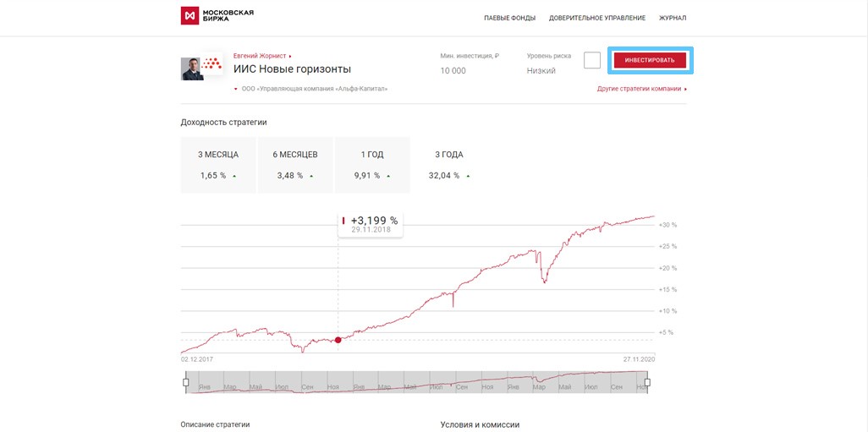
Task: Open Другие стратегии компании link
Action: pos(642,89)
